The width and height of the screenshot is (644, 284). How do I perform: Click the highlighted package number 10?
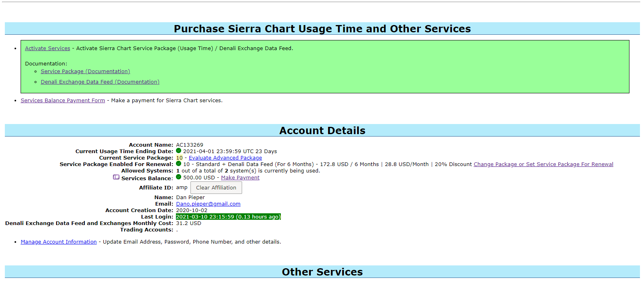pos(179,158)
